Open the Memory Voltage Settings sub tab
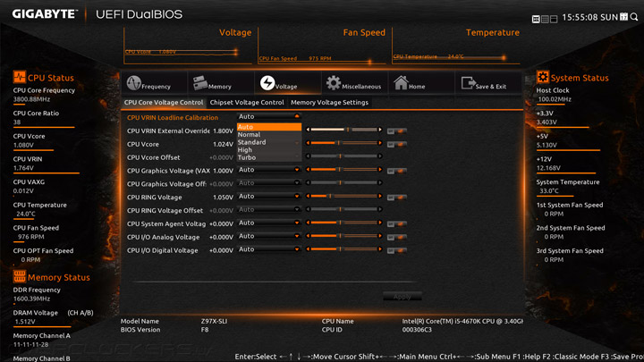 coord(329,103)
